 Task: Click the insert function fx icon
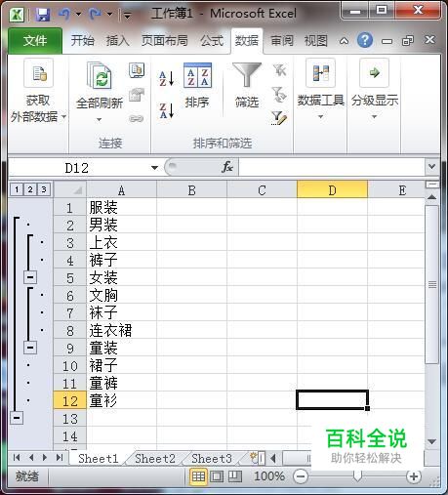[x=227, y=167]
